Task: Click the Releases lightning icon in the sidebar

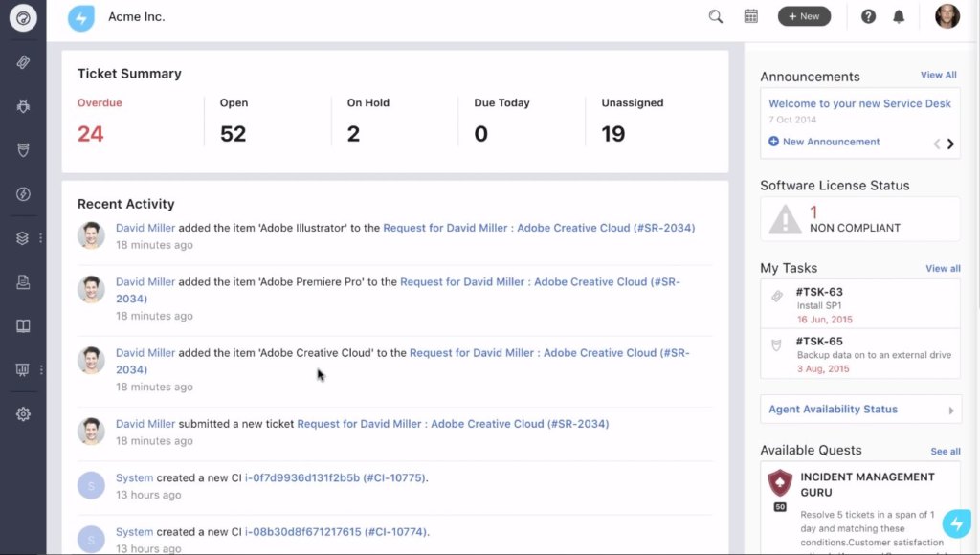Action: [23, 194]
